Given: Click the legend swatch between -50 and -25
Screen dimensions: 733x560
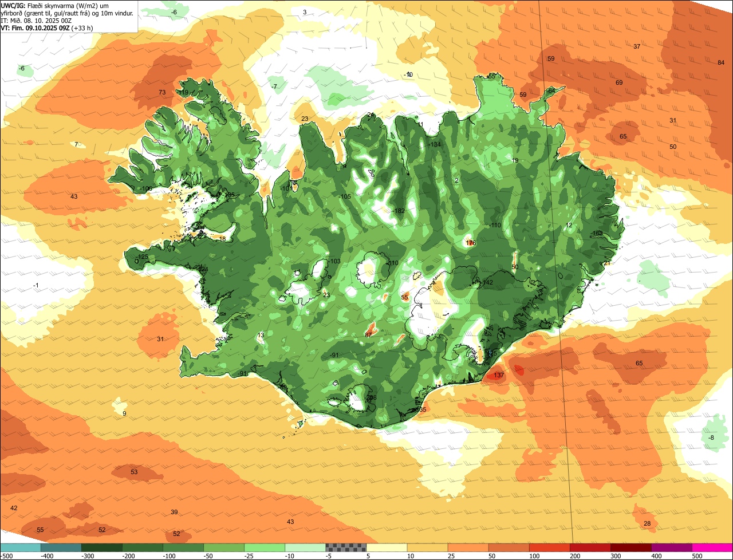Looking at the screenshot, I should click(x=224, y=547).
